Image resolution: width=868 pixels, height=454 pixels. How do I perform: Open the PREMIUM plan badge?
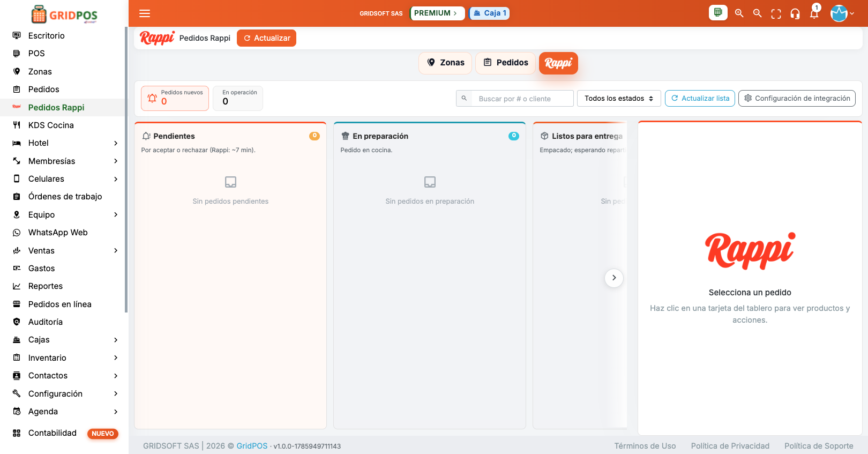pos(437,13)
